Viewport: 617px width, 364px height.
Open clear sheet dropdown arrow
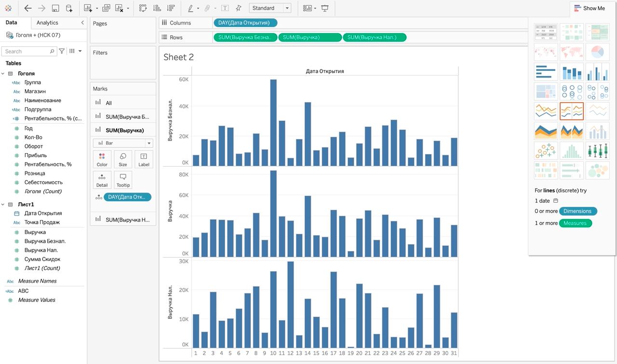(128, 9)
